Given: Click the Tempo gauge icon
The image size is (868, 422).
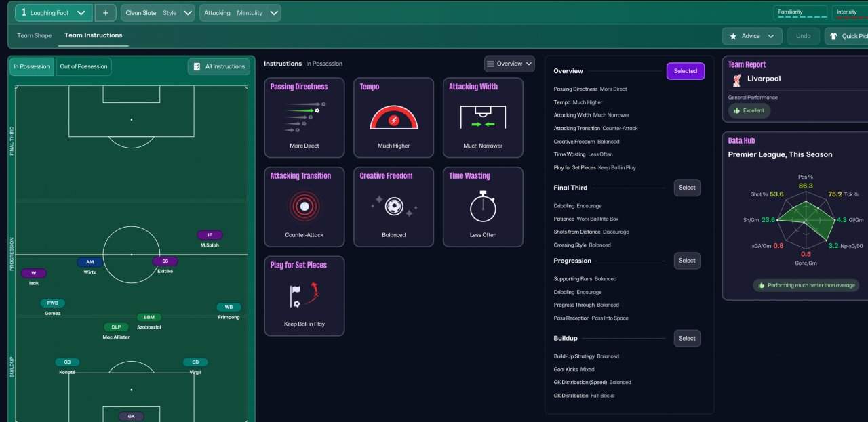Looking at the screenshot, I should [393, 117].
